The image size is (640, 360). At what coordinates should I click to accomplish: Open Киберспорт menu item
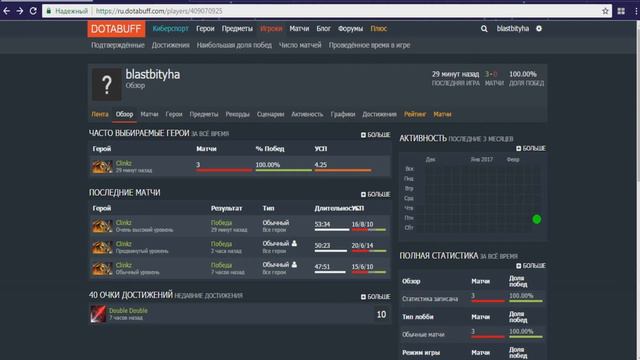click(x=171, y=29)
